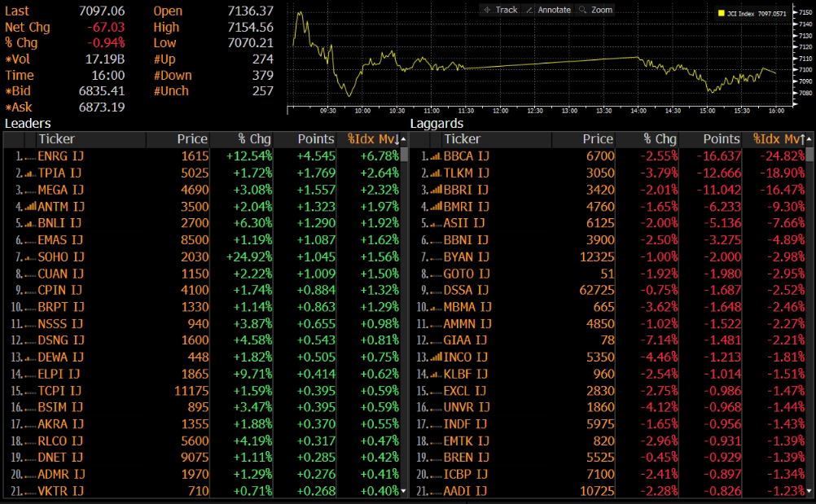
Task: Click the volume bars icon beside BBRI IJ
Action: coord(436,190)
